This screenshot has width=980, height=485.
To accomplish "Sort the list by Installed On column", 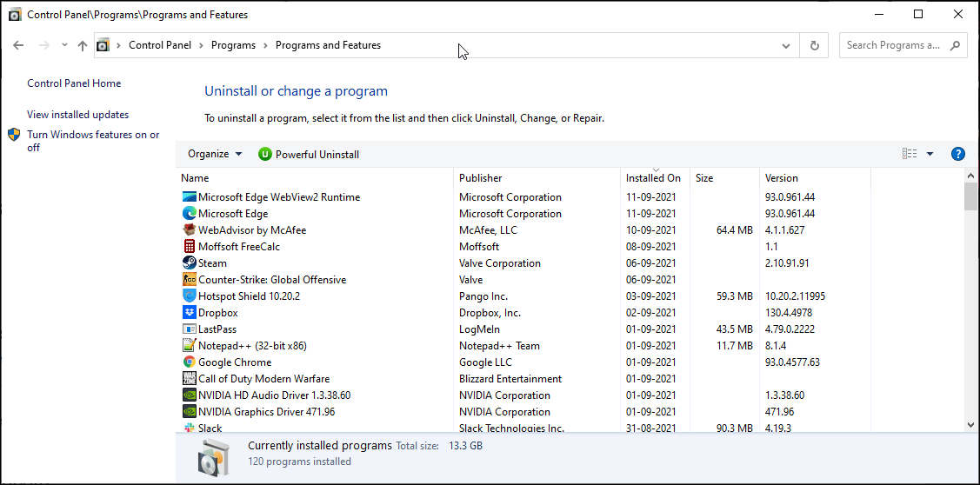I will point(653,178).
